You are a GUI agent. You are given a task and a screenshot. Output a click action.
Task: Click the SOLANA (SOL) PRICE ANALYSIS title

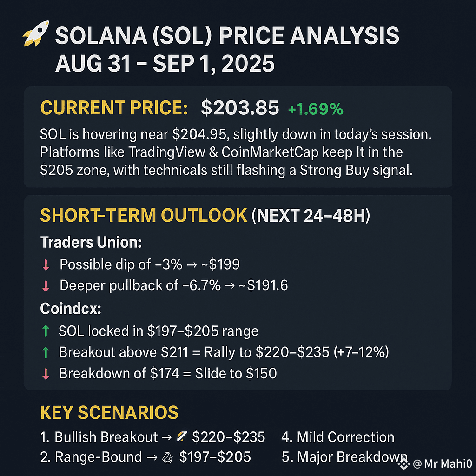(227, 36)
